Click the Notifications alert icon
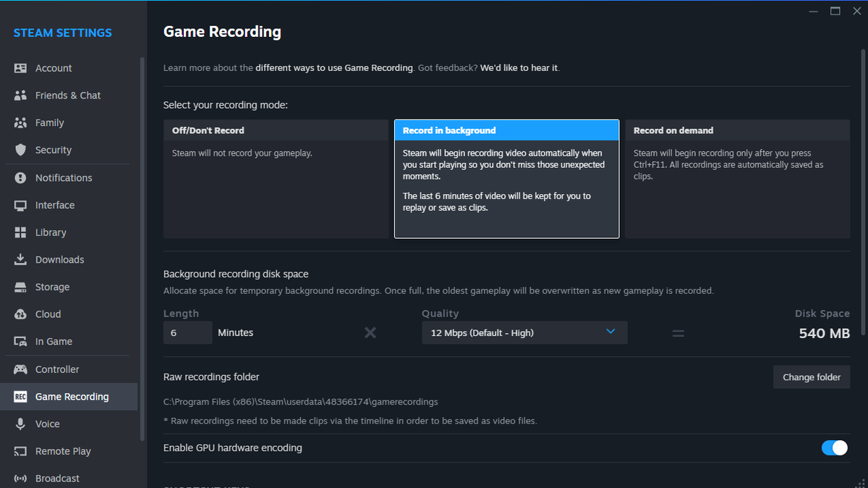 click(x=20, y=177)
